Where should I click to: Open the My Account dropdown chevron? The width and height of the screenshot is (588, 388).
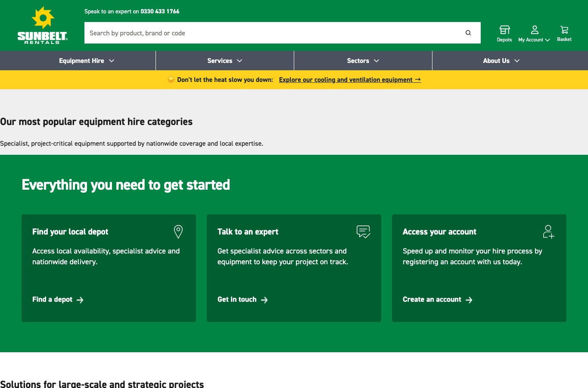[548, 40]
